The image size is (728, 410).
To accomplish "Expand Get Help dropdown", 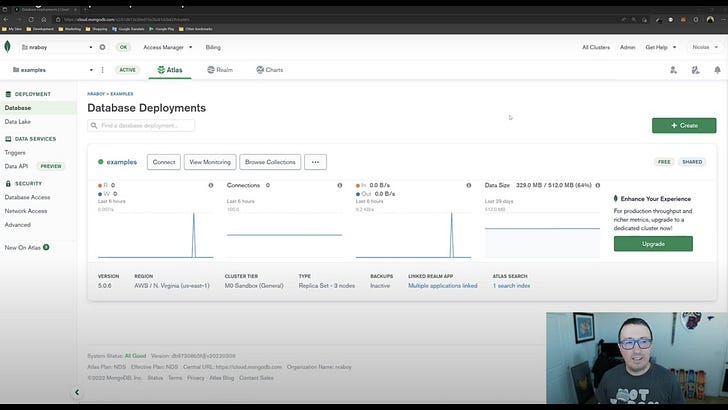I will pos(661,47).
